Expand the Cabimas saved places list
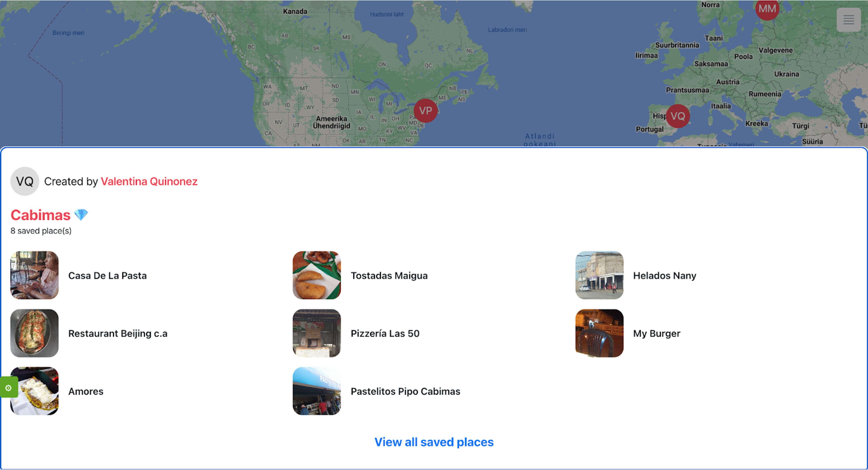 pos(434,442)
